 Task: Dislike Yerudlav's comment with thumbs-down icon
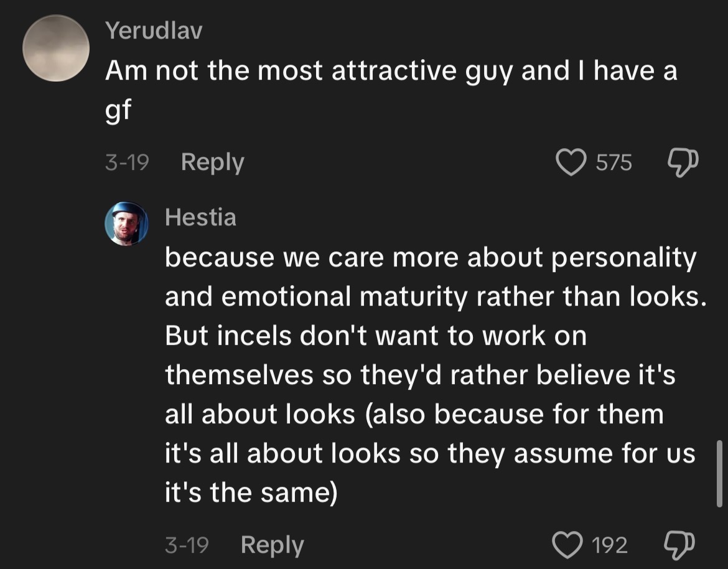(683, 162)
